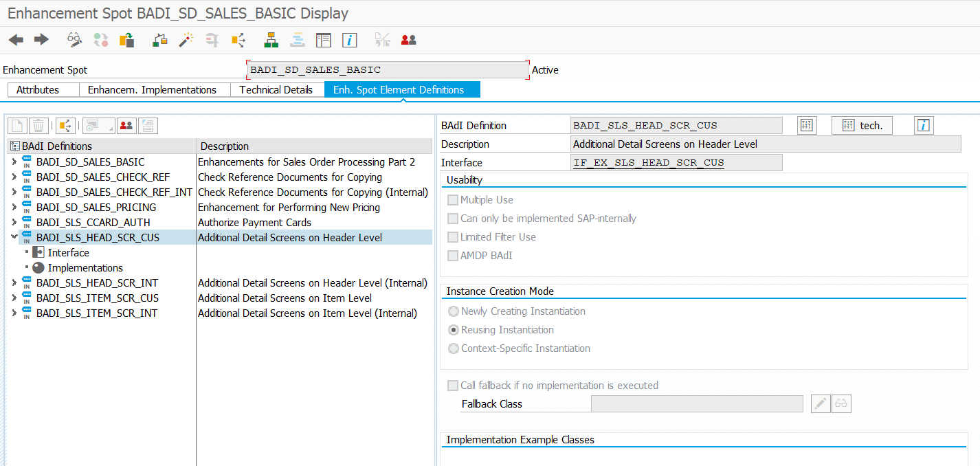
Task: Select the Interface node in the tree
Action: point(69,253)
